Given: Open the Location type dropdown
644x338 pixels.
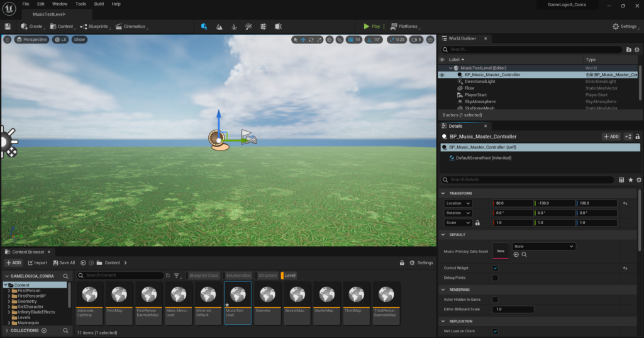Looking at the screenshot, I should [x=458, y=203].
